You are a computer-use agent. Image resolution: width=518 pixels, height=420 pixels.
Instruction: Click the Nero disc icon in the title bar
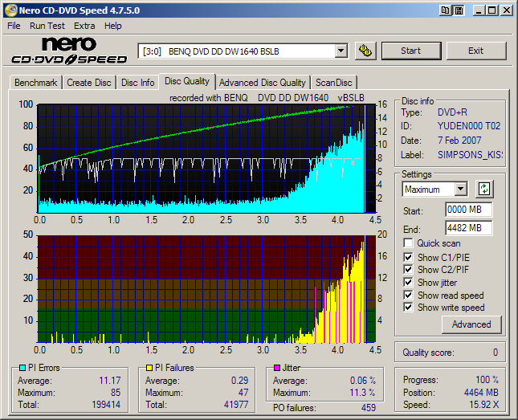[x=11, y=10]
